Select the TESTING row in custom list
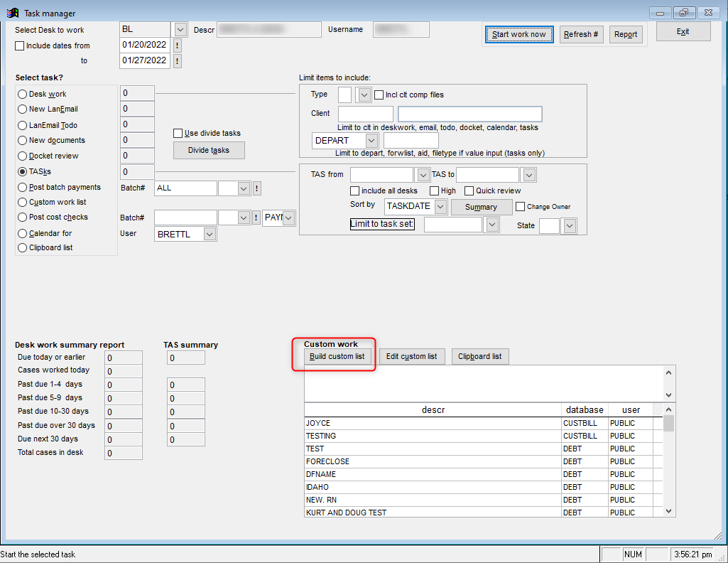728x563 pixels. (x=484, y=436)
